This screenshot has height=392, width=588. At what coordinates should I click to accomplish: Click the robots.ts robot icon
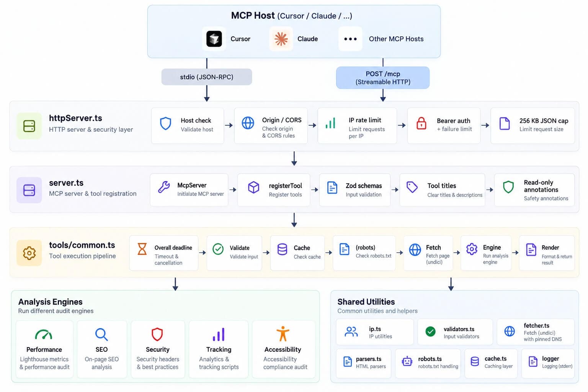[x=407, y=361]
